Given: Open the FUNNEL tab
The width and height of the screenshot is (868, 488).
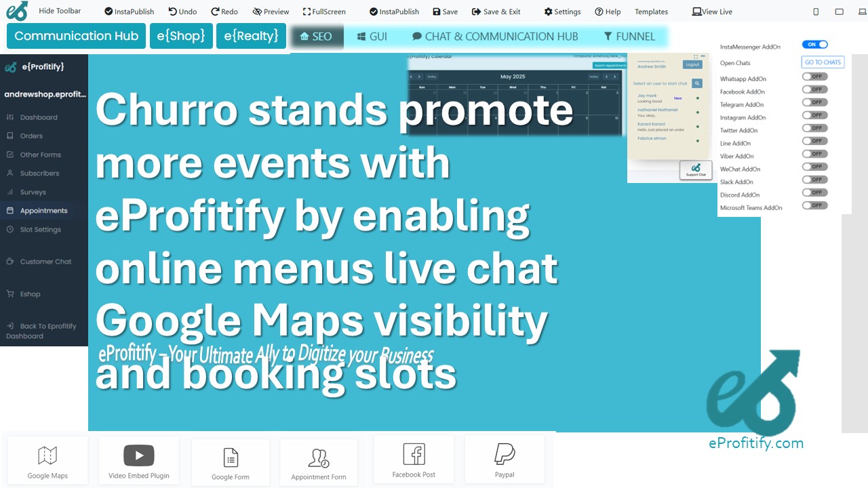Looking at the screenshot, I should [x=629, y=37].
